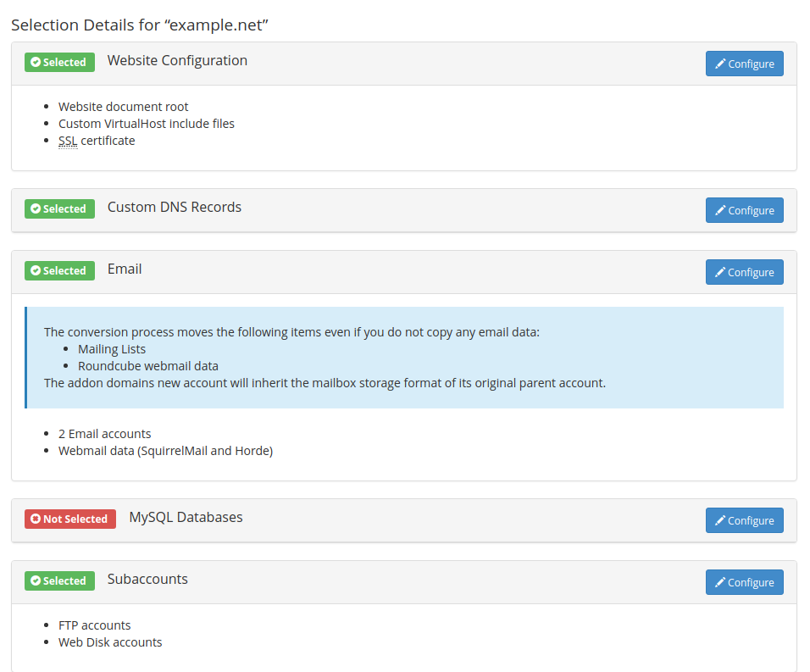Click the Selected badge for Custom DNS Records
810x672 pixels.
click(59, 208)
